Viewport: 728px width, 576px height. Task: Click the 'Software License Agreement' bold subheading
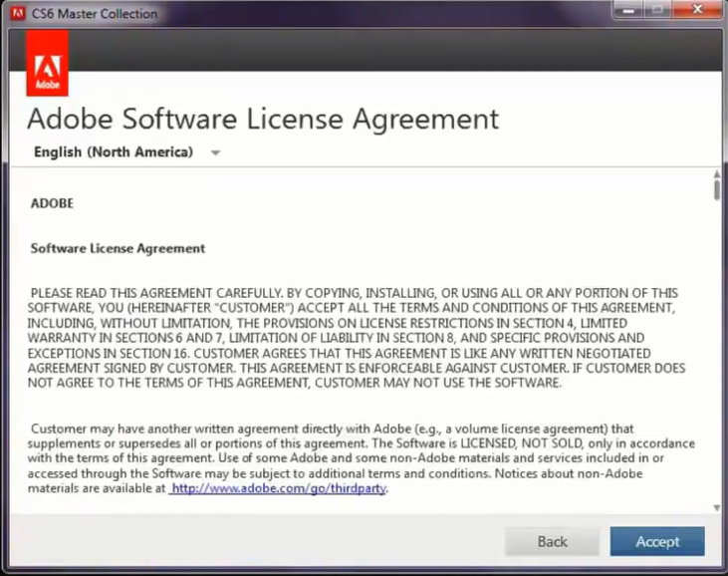[x=118, y=248]
